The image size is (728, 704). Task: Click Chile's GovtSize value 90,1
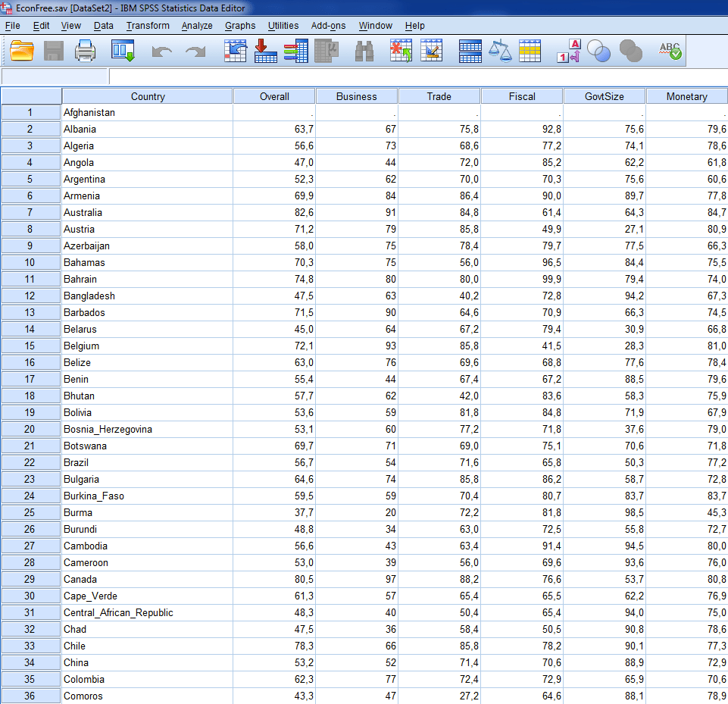coord(604,646)
